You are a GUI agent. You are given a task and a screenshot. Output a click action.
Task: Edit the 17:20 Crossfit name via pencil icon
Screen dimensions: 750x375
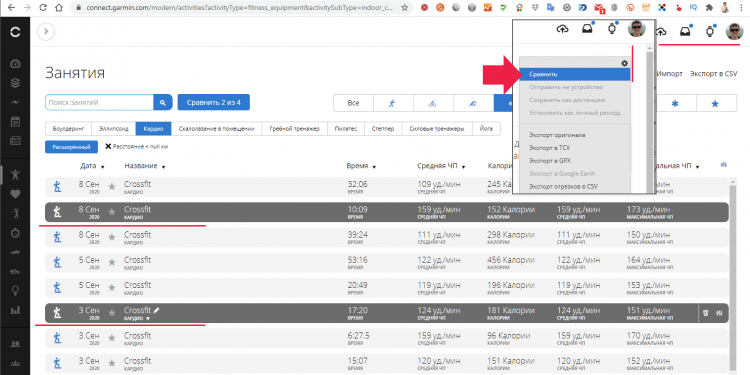157,310
